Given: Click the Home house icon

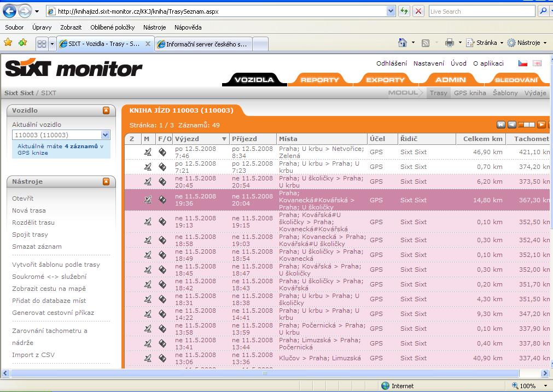Looking at the screenshot, I should pos(403,43).
